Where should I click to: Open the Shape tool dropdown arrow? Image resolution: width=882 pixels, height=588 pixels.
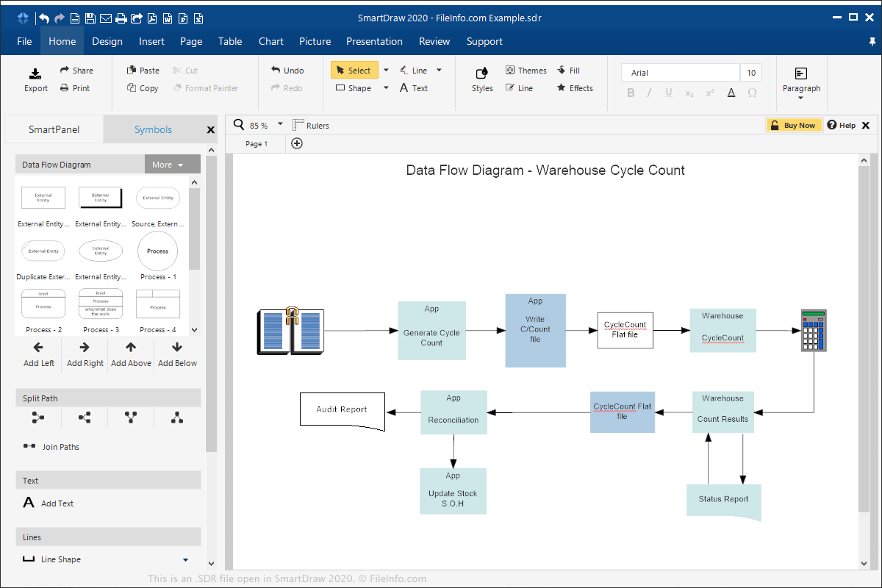(386, 88)
